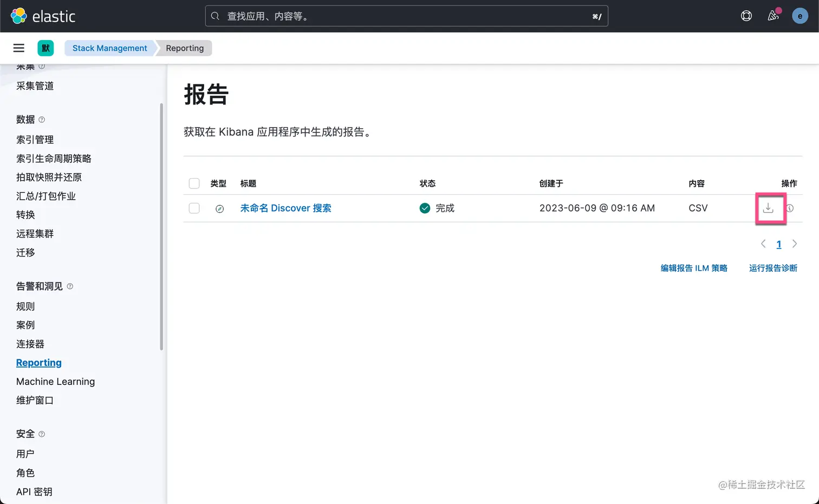Viewport: 819px width, 504px height.
Task: Open 角色 in sidebar
Action: (x=25, y=473)
